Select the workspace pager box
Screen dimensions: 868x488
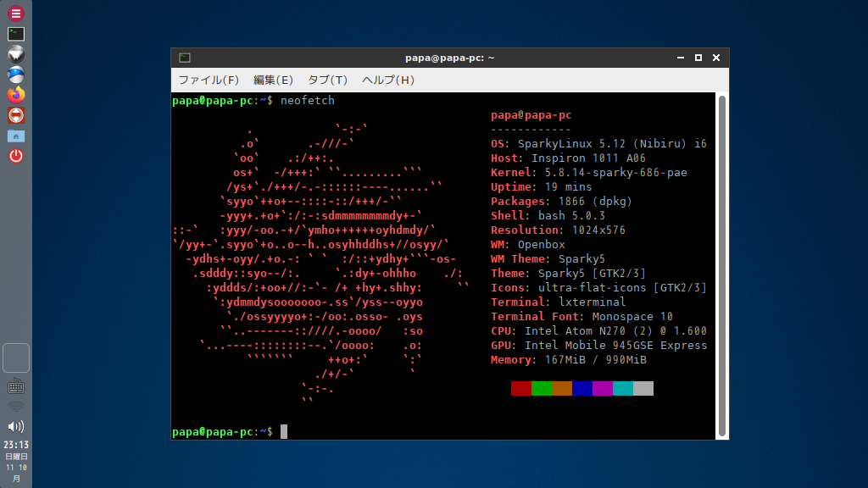pos(16,358)
